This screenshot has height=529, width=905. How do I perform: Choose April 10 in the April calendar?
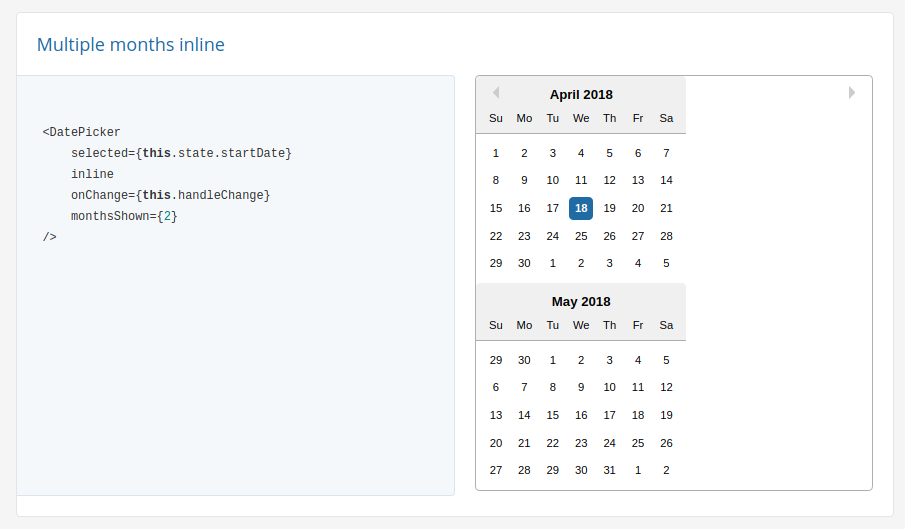(x=552, y=180)
